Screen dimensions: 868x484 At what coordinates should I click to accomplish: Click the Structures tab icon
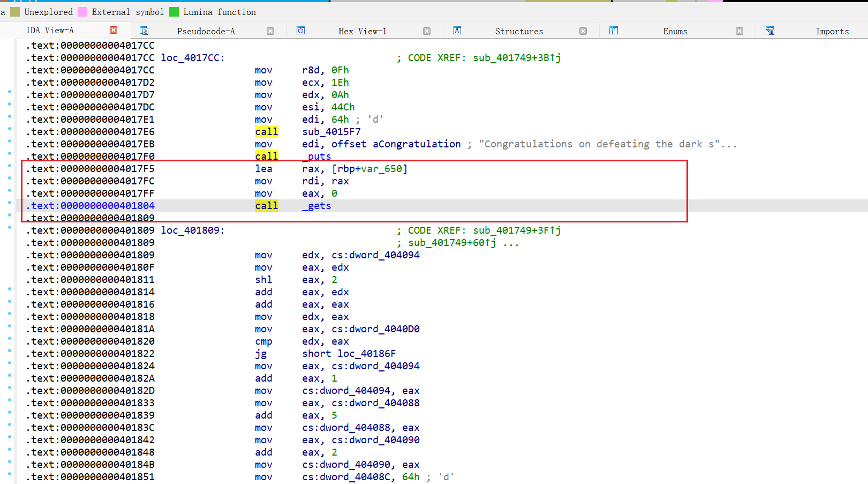click(x=457, y=31)
